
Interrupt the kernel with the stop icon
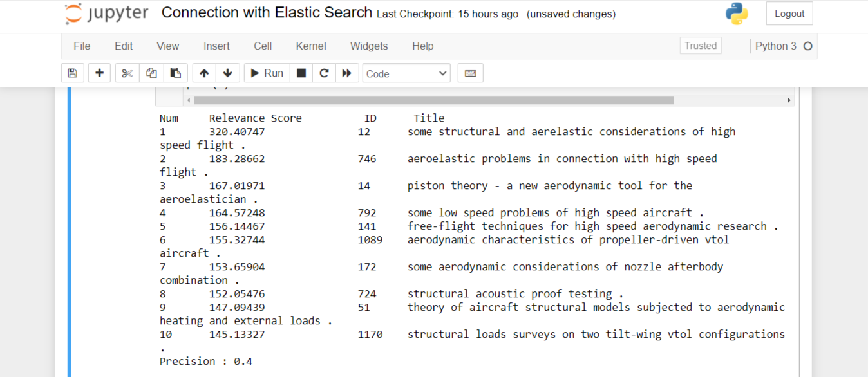coord(301,73)
